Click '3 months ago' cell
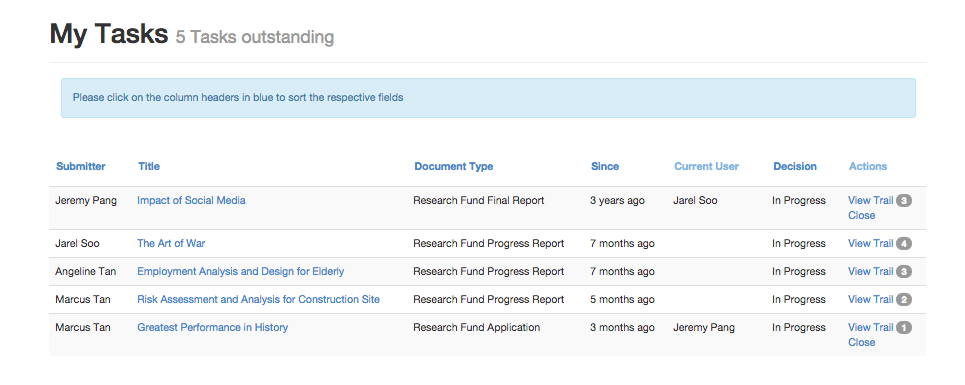965x385 pixels. [x=622, y=327]
